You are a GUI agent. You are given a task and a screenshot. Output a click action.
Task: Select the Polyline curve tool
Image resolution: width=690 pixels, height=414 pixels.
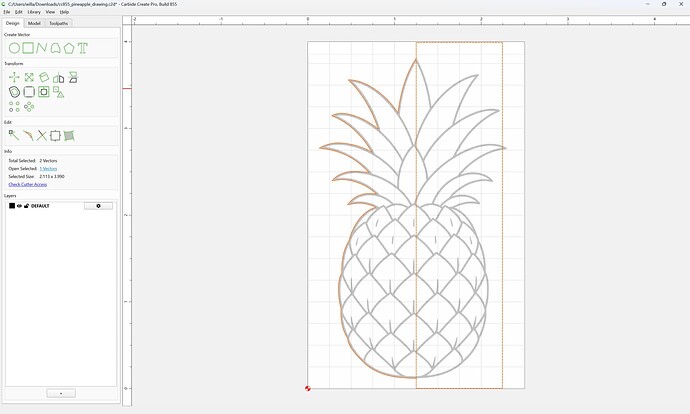pos(41,48)
